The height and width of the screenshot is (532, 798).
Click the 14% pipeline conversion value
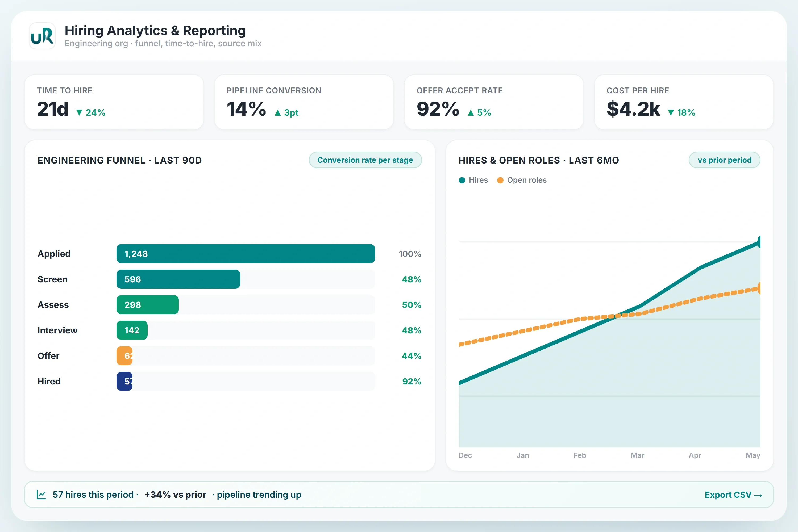tap(246, 109)
